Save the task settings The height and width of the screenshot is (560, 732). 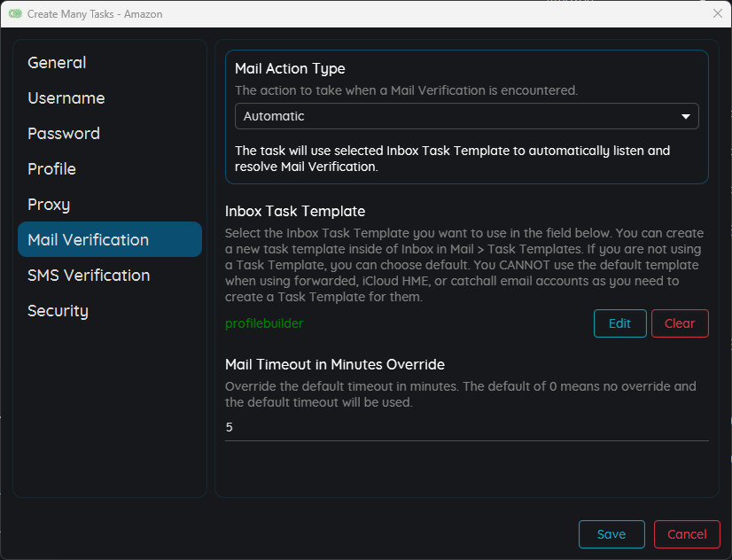(611, 534)
